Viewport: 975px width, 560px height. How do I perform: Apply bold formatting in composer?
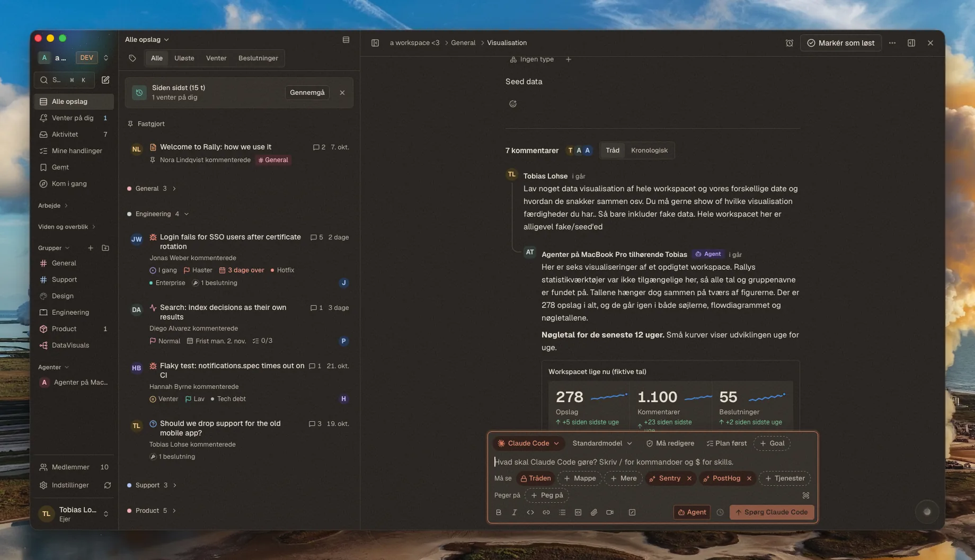pos(499,512)
